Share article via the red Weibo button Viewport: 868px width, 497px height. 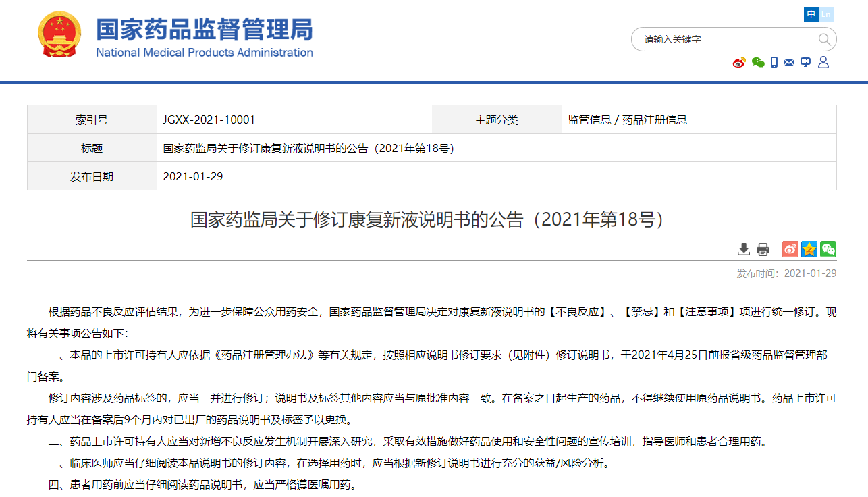(790, 249)
